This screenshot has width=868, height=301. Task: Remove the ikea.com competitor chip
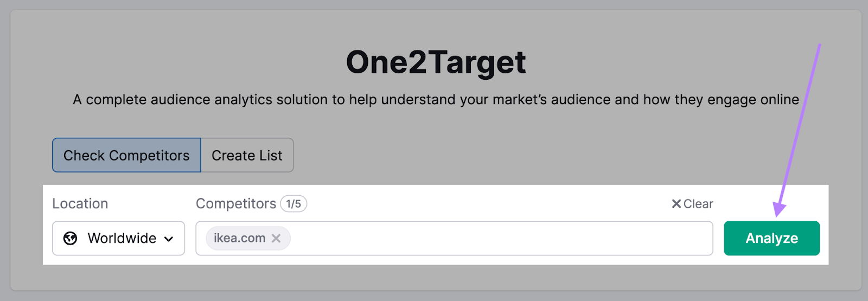tap(276, 238)
